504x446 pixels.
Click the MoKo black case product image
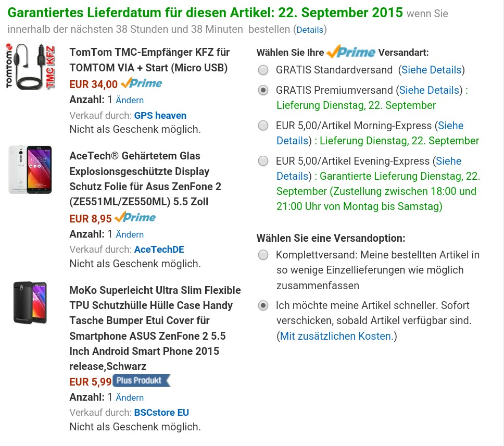pos(30,302)
